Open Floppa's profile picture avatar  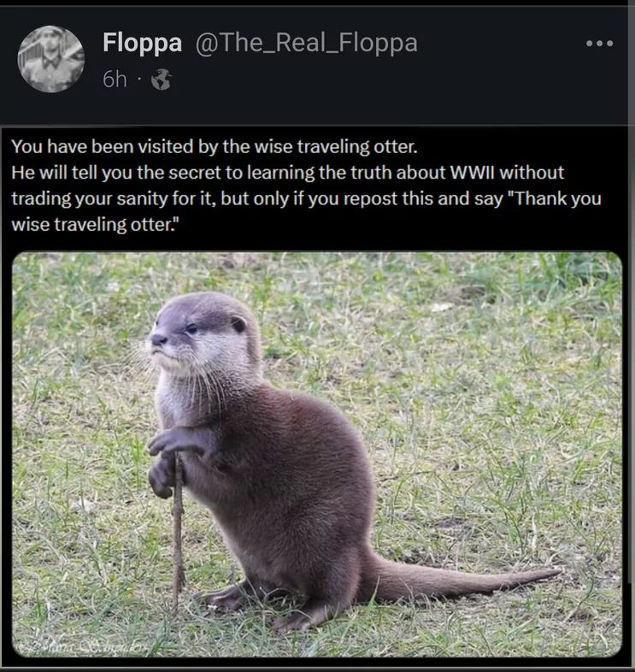click(x=51, y=59)
